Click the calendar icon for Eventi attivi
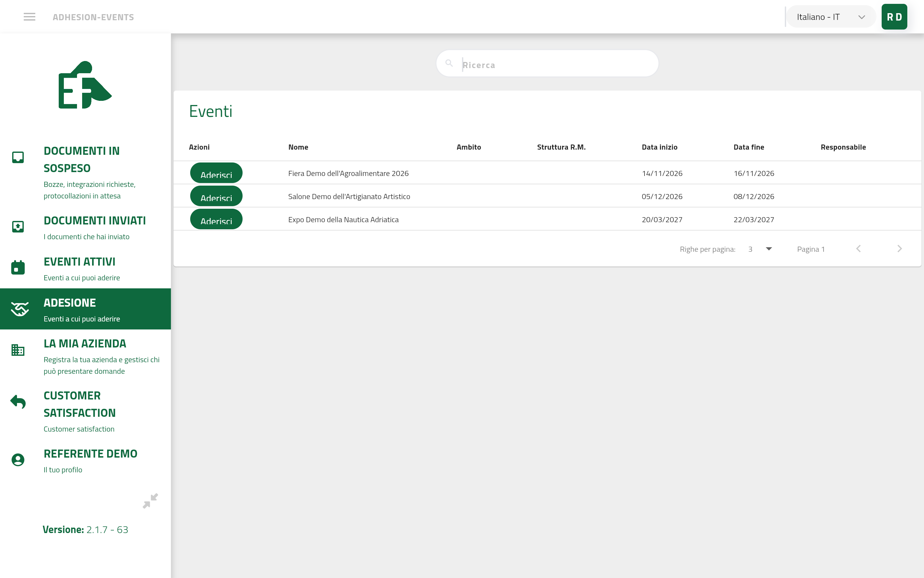 (x=18, y=267)
